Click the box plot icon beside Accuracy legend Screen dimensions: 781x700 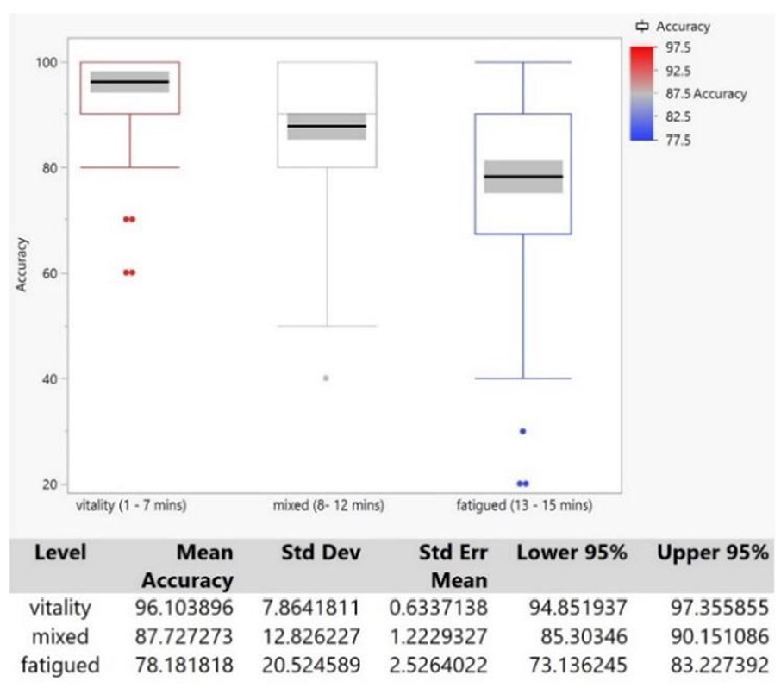tap(642, 26)
